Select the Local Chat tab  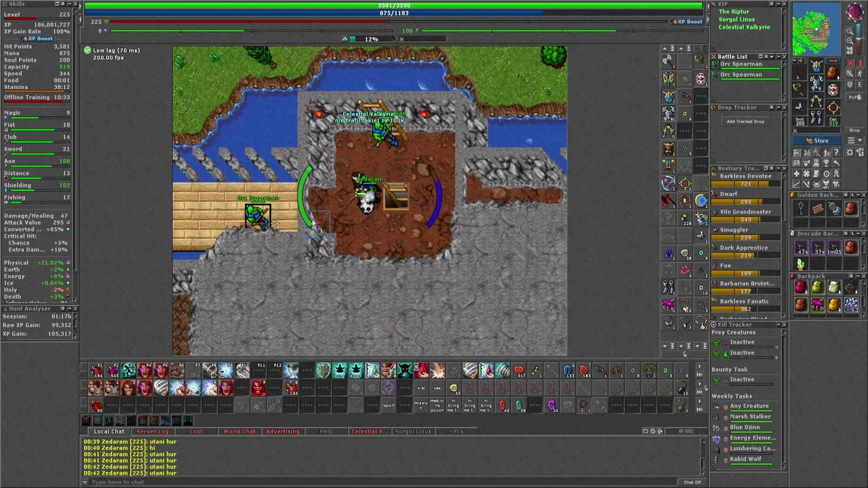pos(109,432)
